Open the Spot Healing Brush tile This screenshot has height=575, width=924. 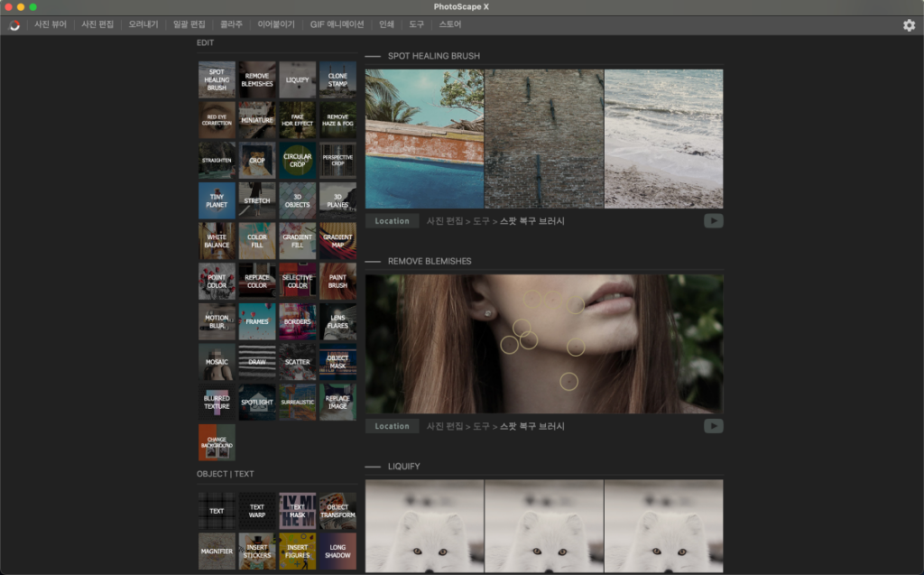(217, 79)
